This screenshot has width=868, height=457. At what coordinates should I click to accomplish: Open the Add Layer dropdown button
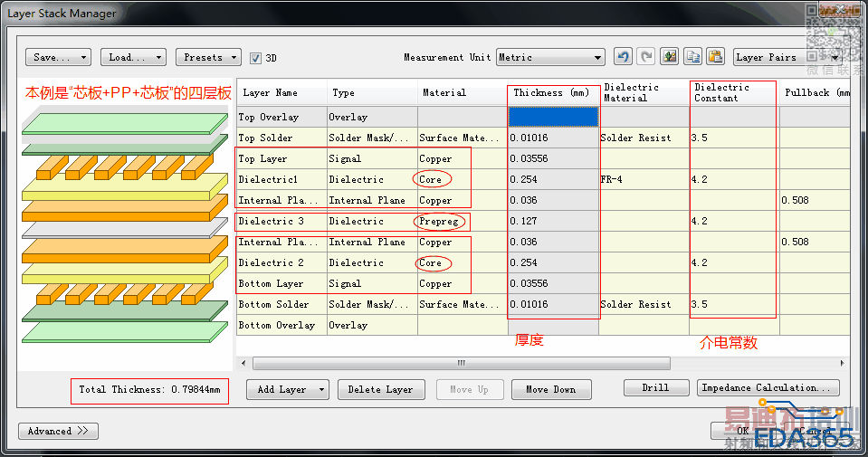pos(287,389)
